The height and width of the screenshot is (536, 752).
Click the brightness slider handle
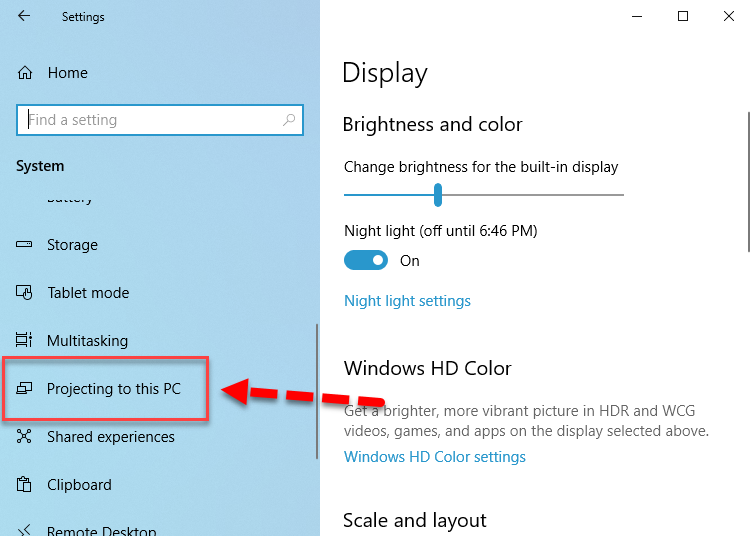tap(438, 195)
